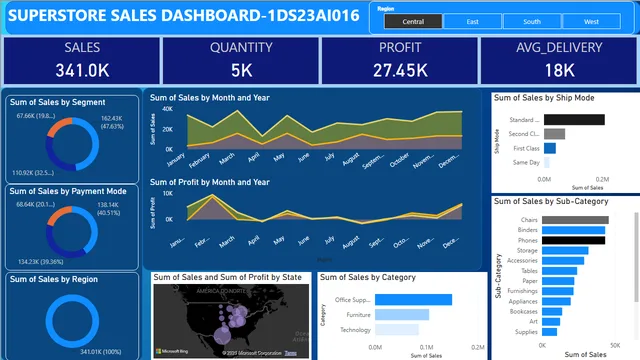Select the Office Supplies category bar
The image size is (640, 360).
tap(413, 300)
